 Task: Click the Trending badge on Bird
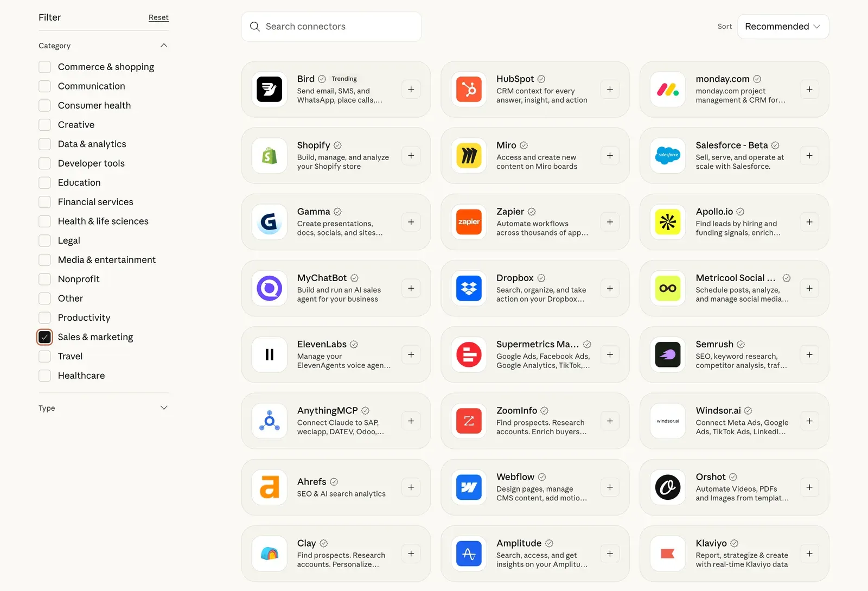(344, 79)
